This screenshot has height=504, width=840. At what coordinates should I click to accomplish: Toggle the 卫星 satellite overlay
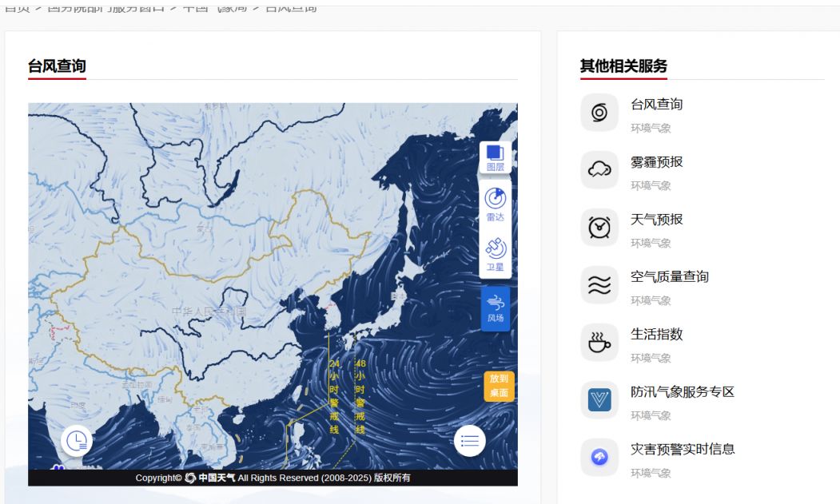pyautogui.click(x=496, y=254)
